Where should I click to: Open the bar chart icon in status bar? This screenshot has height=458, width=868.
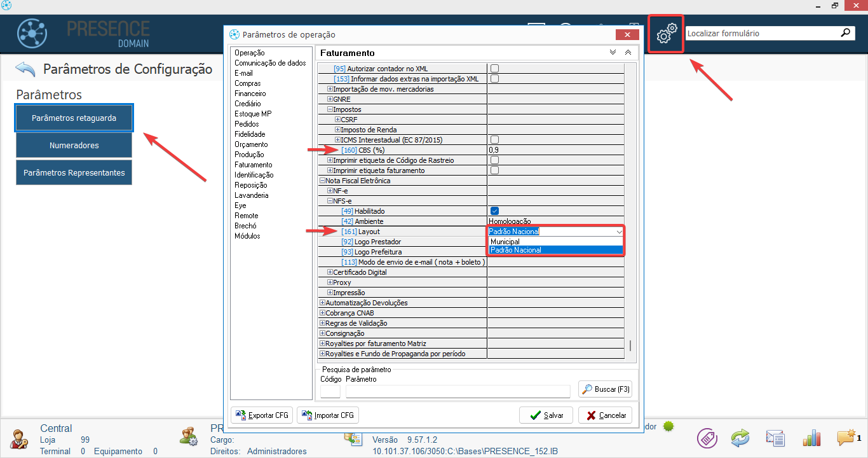(x=811, y=438)
